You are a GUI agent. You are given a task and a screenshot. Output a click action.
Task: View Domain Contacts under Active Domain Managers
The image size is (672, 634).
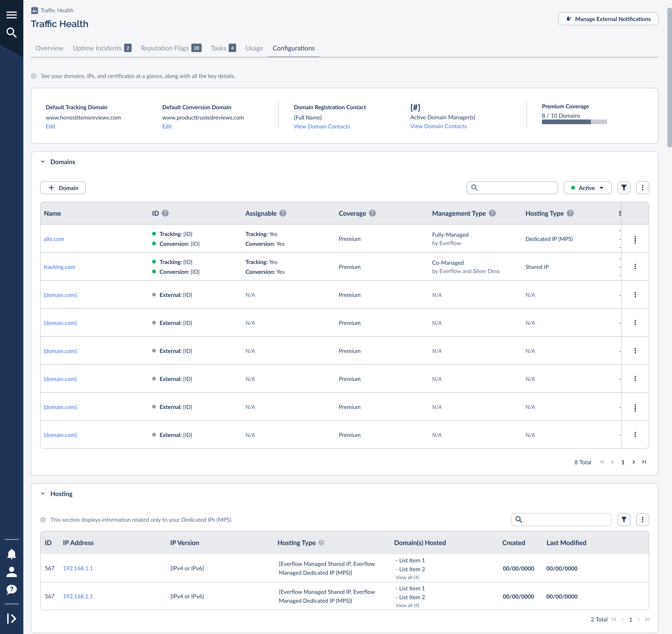pos(438,126)
